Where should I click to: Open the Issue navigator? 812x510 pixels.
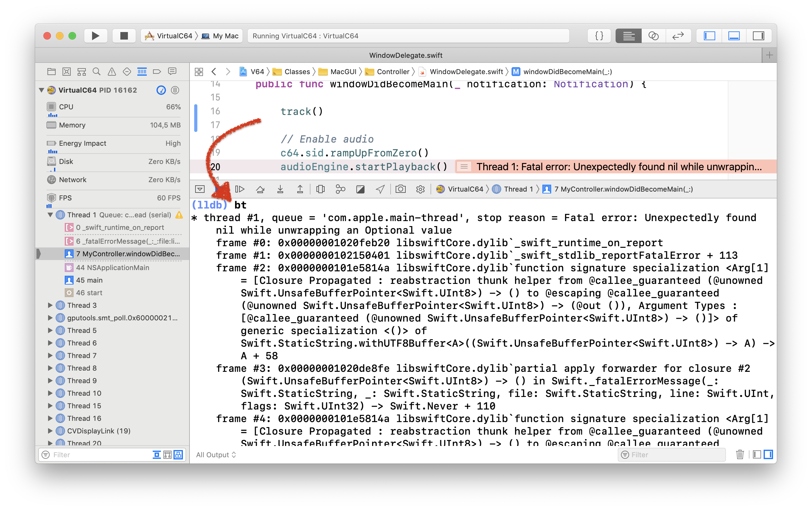(x=112, y=72)
